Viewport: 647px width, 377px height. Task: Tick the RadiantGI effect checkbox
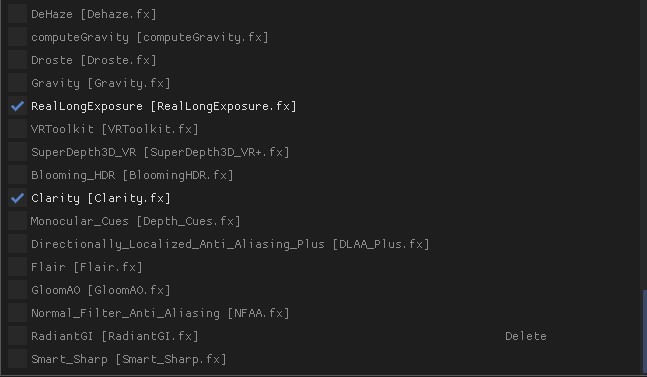[17, 336]
